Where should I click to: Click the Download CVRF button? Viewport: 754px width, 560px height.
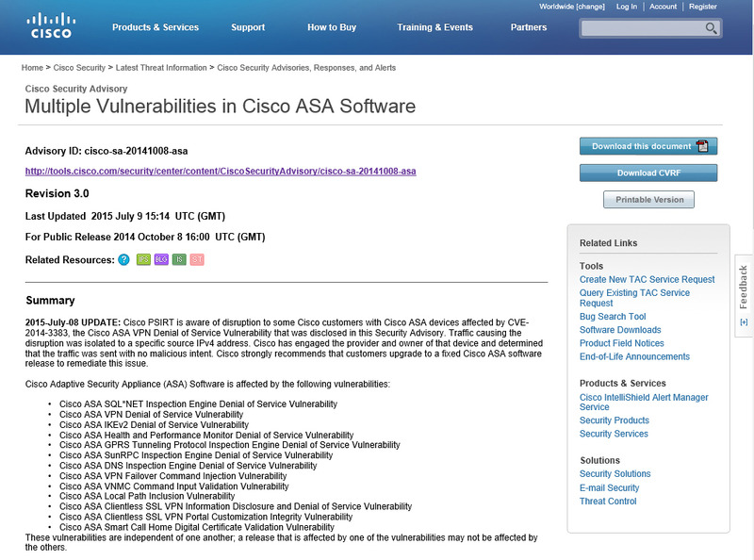point(648,173)
